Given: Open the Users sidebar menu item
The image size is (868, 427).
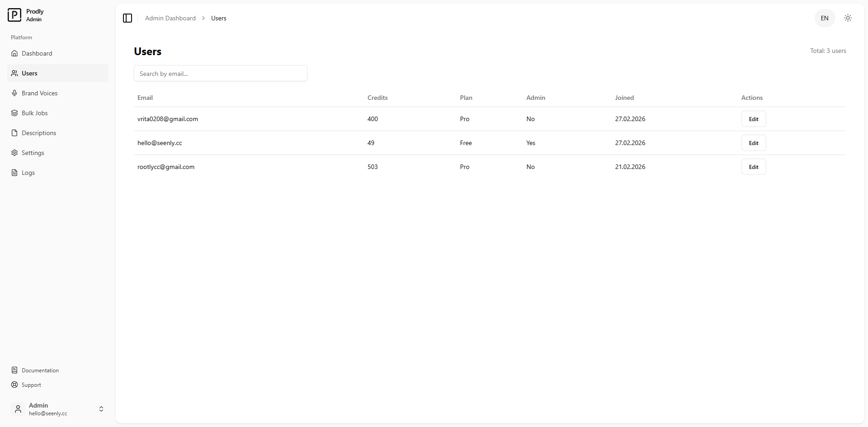Looking at the screenshot, I should coord(30,73).
